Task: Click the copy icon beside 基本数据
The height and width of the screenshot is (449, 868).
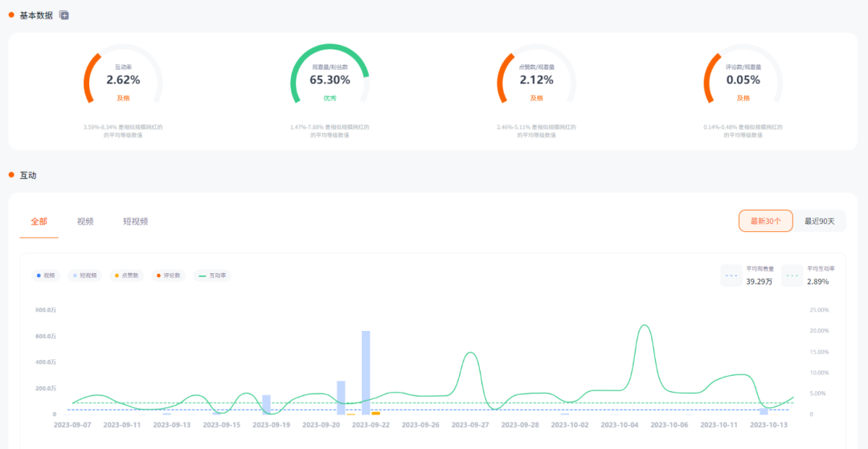Action: 64,15
